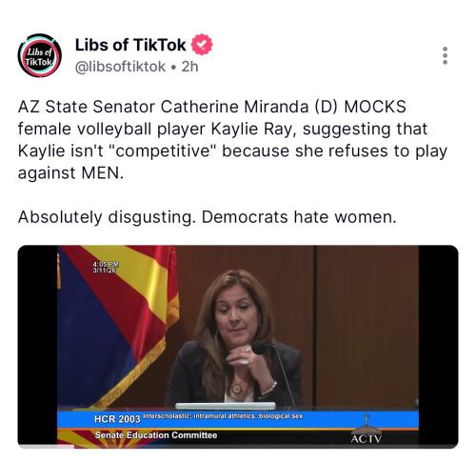Viewport: 476px width, 463px height.
Task: Click the pink verified badge
Action: coord(202,45)
